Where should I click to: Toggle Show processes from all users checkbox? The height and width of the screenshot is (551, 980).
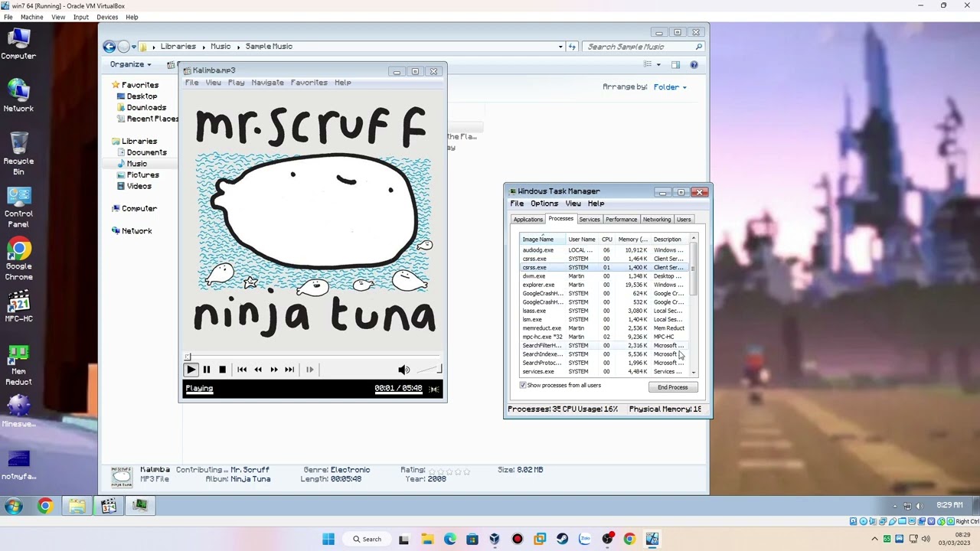tap(524, 386)
